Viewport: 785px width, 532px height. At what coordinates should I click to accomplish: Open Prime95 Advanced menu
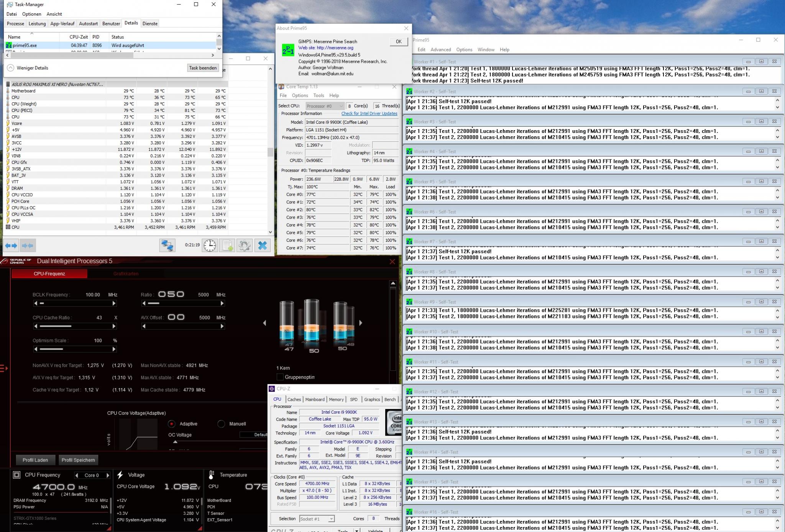point(440,49)
